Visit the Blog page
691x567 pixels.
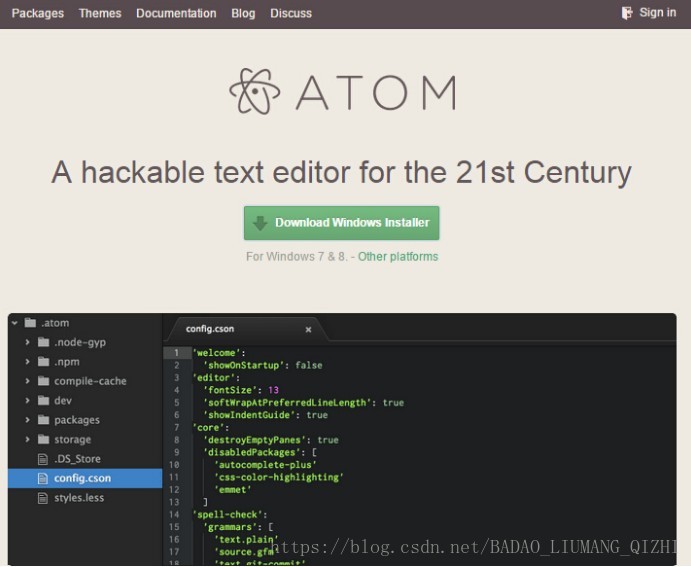tap(243, 13)
